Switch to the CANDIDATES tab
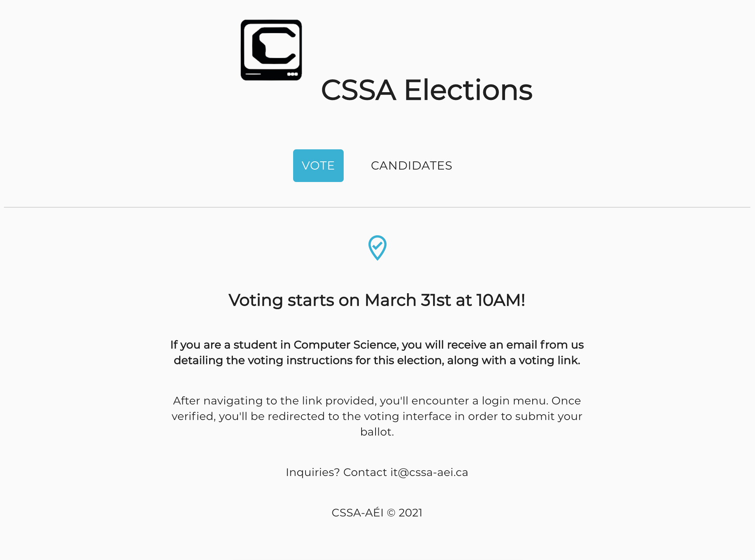 point(411,166)
